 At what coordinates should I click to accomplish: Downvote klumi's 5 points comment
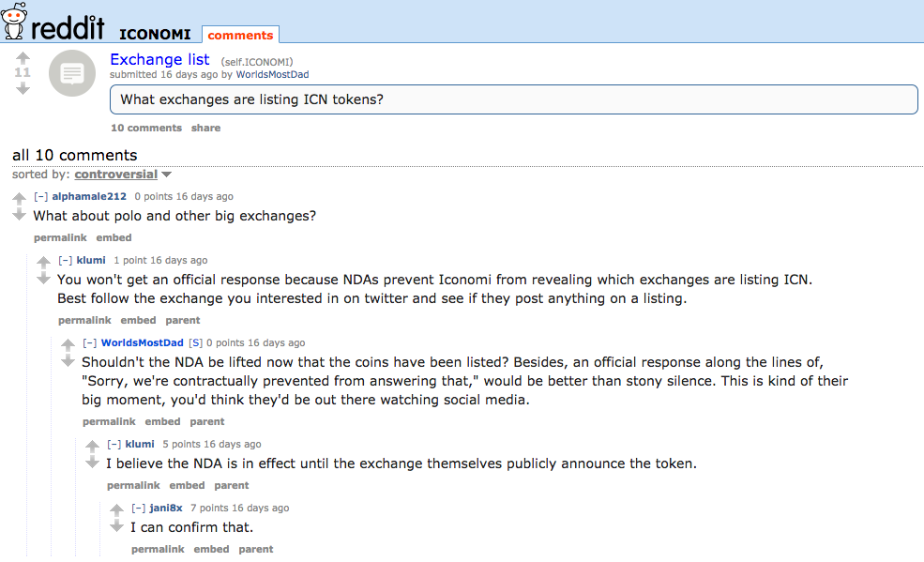(93, 462)
